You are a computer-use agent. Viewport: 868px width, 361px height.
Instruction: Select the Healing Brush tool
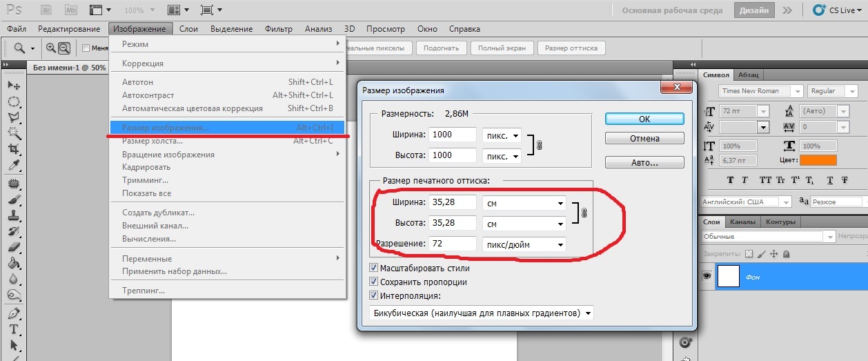pyautogui.click(x=13, y=184)
